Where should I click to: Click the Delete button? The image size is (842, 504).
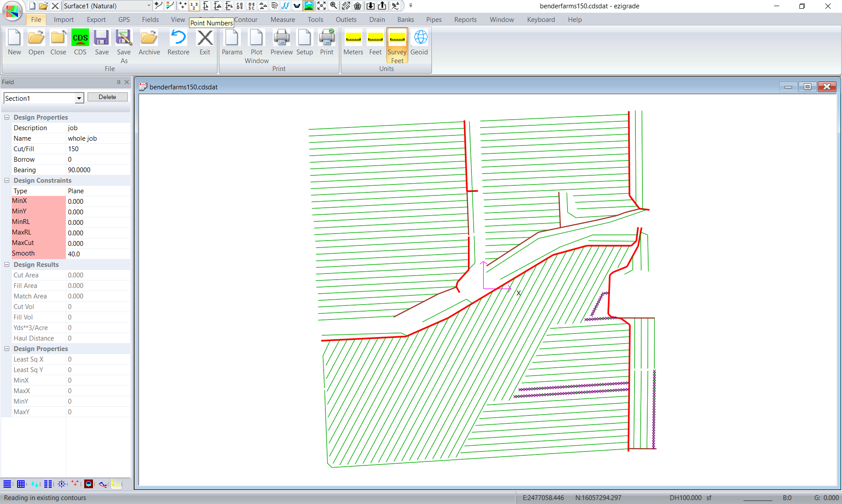[107, 97]
